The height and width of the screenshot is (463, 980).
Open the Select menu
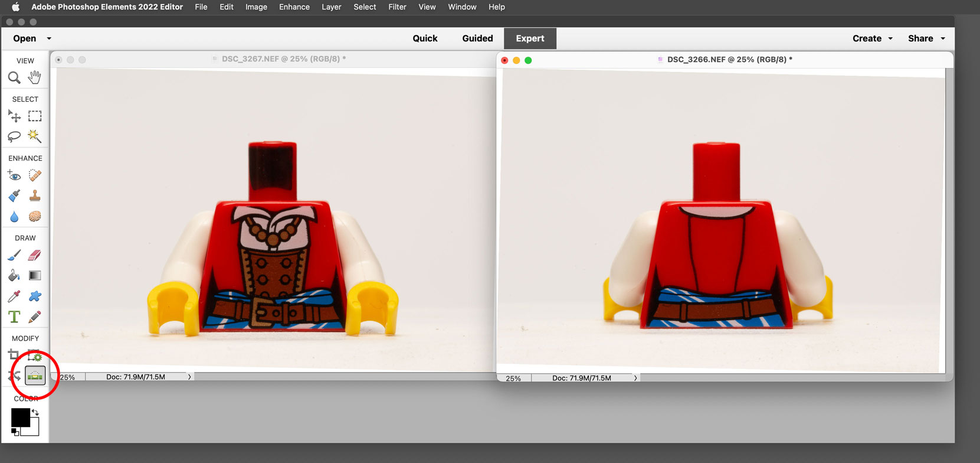pyautogui.click(x=365, y=7)
